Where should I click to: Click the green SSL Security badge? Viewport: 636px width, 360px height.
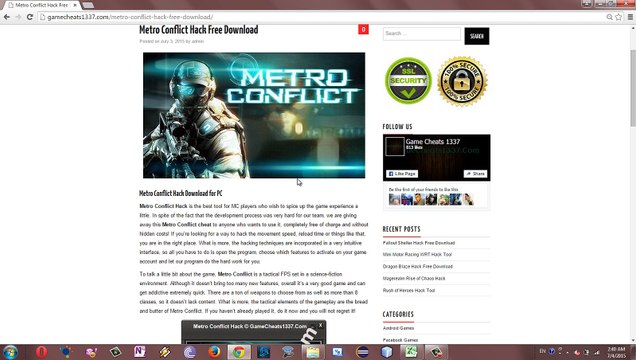[408, 81]
